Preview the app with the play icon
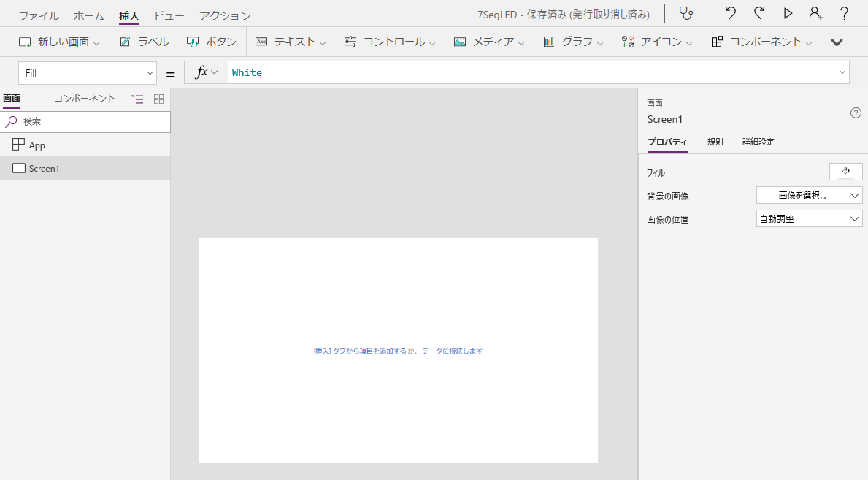This screenshot has width=868, height=480. pos(788,13)
